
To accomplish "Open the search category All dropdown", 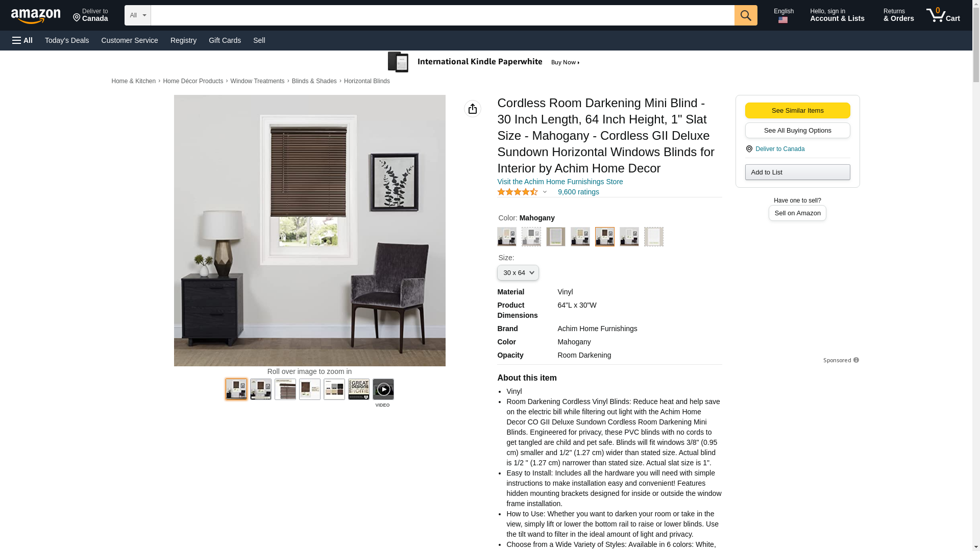I will pos(138,15).
